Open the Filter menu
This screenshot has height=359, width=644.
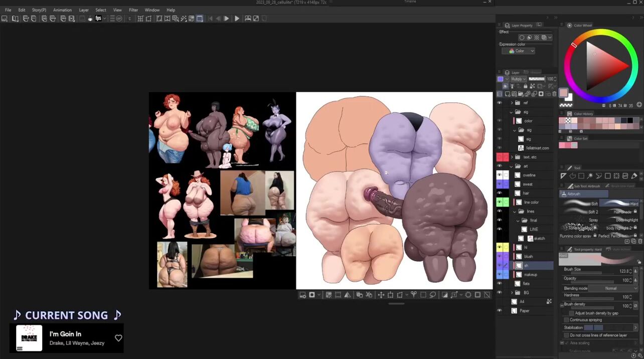133,10
